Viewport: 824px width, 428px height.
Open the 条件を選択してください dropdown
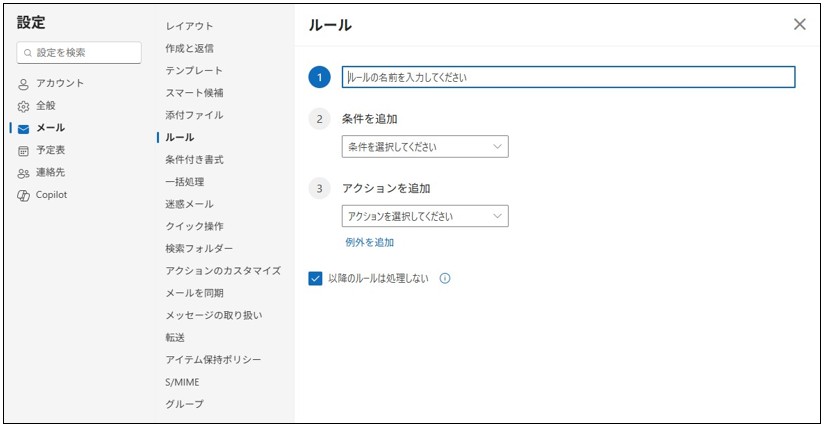[x=424, y=147]
